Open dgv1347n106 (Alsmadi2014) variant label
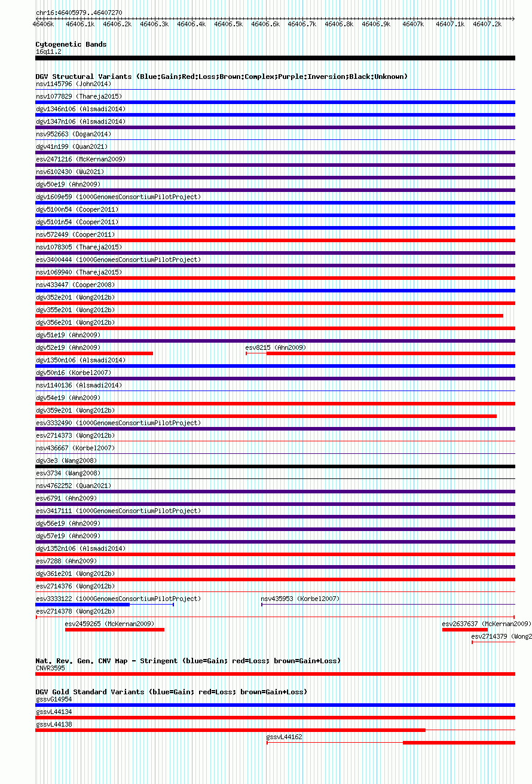Image resolution: width=532 pixels, height=784 pixels. [81, 121]
